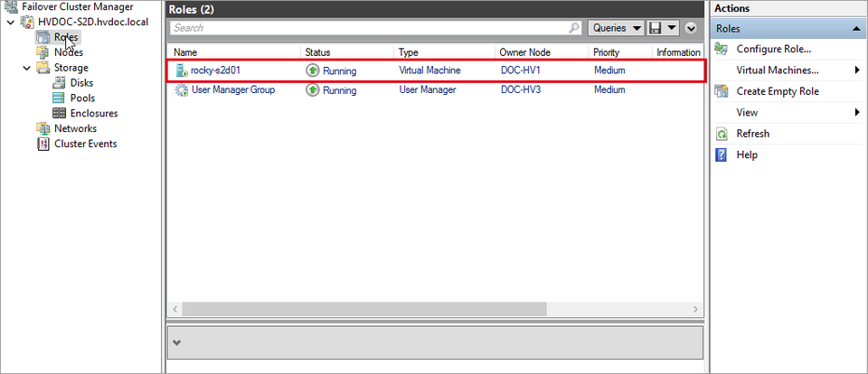Click the Create Empty Role icon

721,91
